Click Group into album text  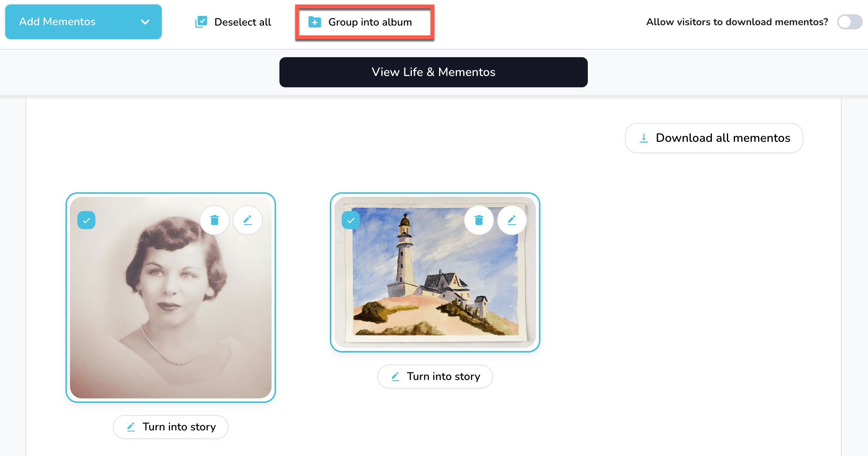coord(370,22)
